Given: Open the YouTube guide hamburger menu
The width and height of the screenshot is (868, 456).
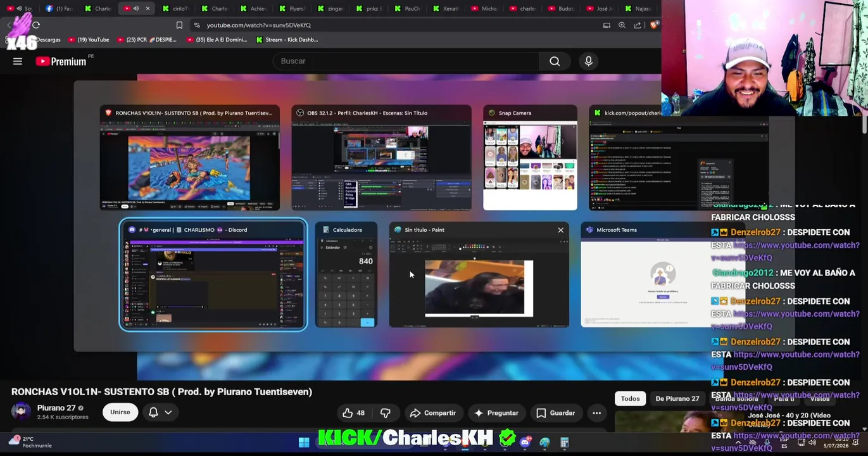Looking at the screenshot, I should click(x=18, y=61).
